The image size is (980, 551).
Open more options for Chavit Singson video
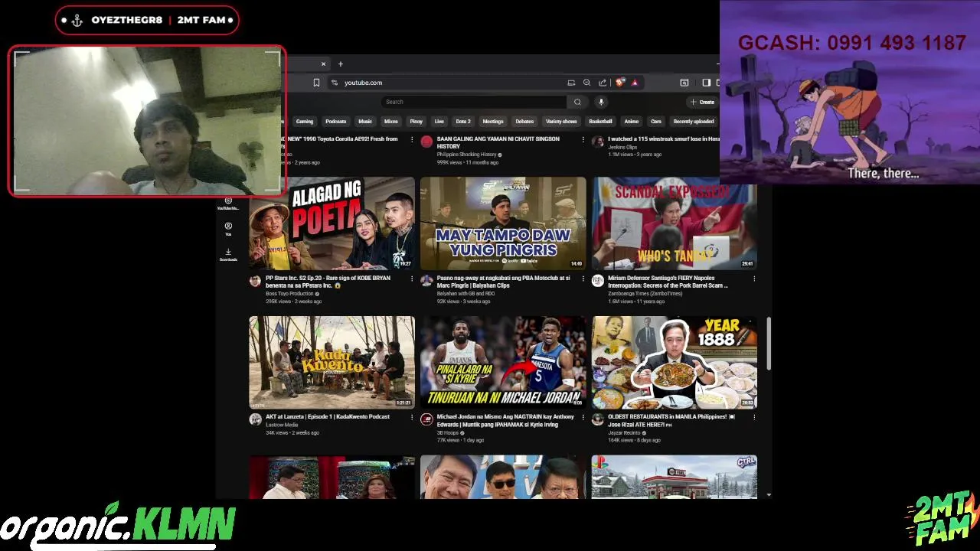[583, 139]
